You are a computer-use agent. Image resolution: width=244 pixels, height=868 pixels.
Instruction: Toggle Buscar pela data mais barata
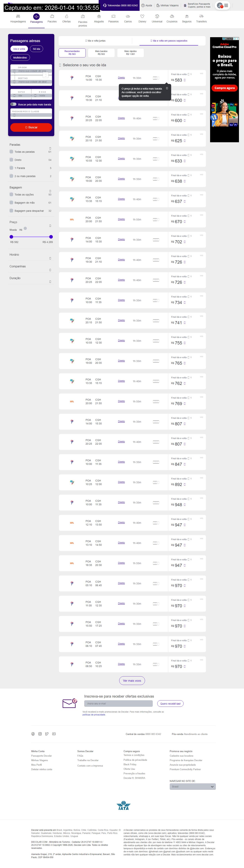14,104
